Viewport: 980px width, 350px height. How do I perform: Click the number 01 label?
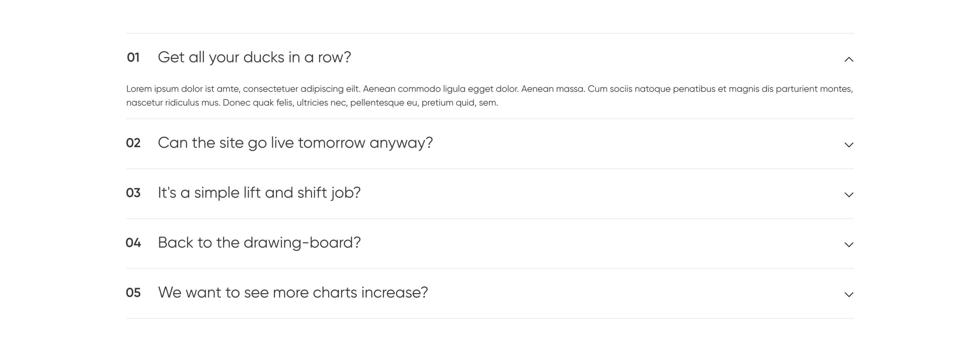click(133, 58)
